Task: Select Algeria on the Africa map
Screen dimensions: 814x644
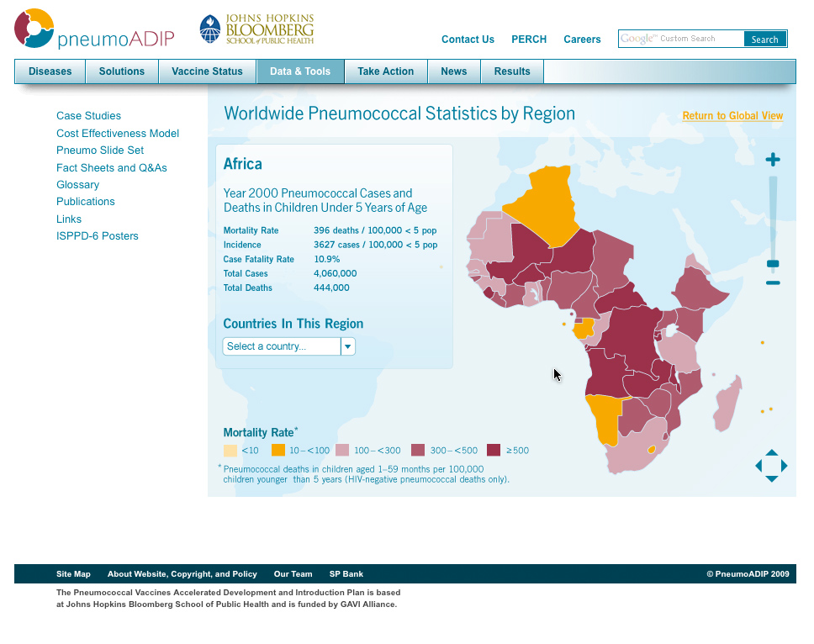Action: 547,202
